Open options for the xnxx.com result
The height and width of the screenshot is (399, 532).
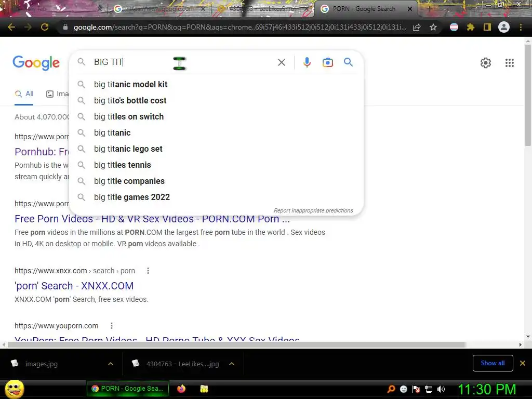click(148, 271)
